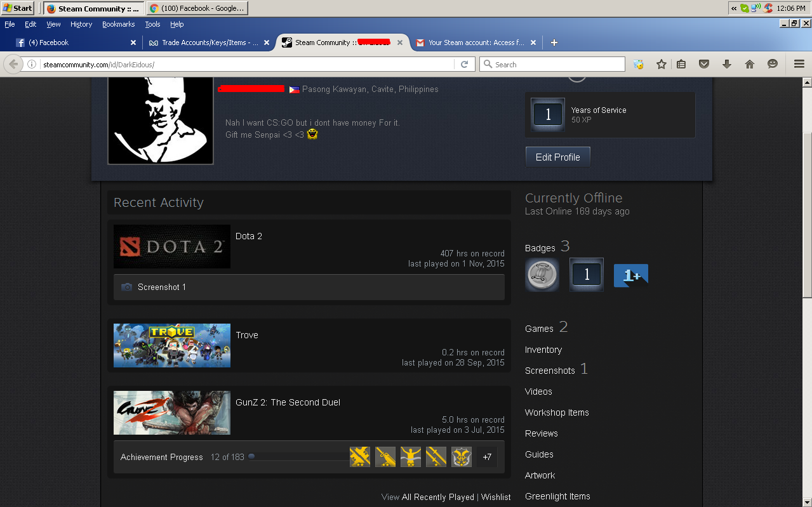Screen dimensions: 812x507
Task: Click the Years of Service badge under Badges
Action: tap(587, 275)
